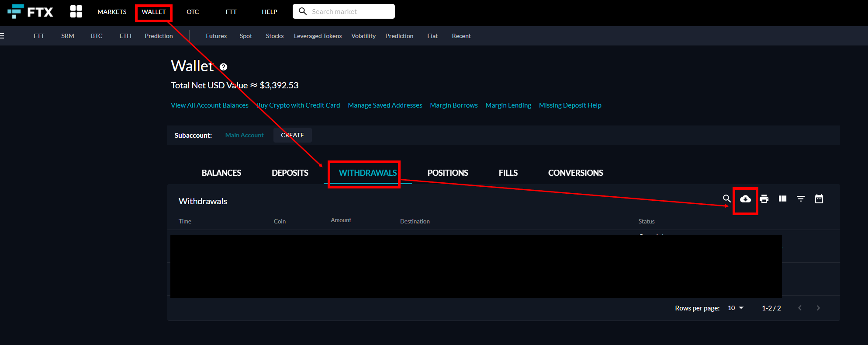Screen dimensions: 868x345
Task: Go to previous page of withdrawals
Action: click(x=800, y=308)
